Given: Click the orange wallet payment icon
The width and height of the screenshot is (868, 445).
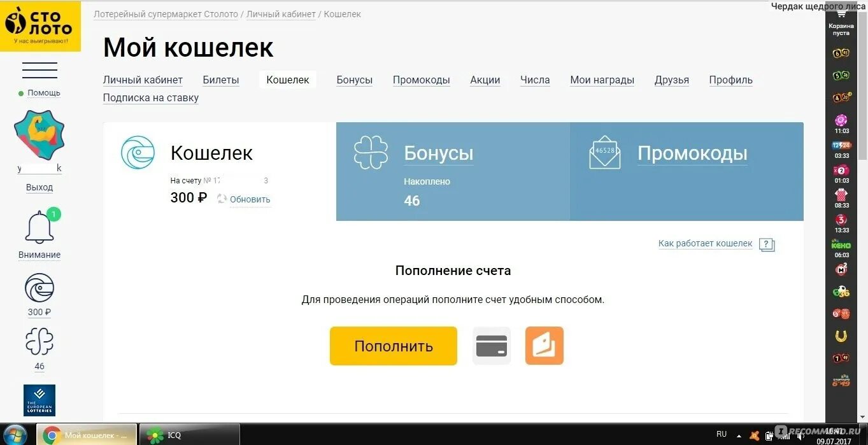Looking at the screenshot, I should tap(544, 346).
